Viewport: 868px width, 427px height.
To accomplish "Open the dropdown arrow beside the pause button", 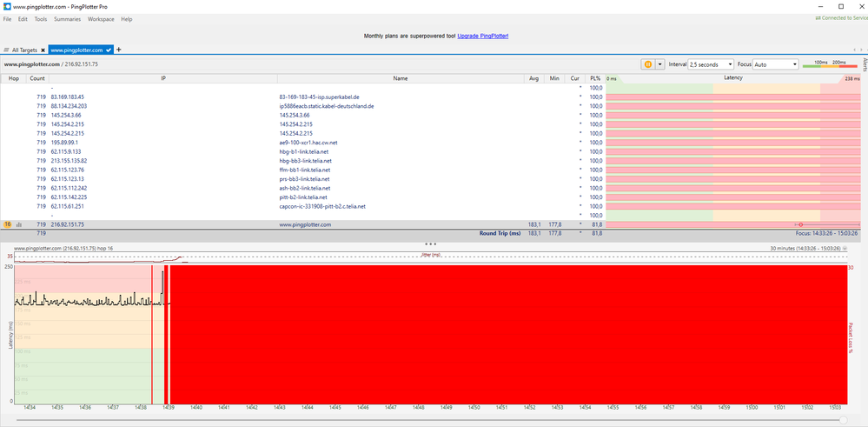I will pyautogui.click(x=659, y=64).
